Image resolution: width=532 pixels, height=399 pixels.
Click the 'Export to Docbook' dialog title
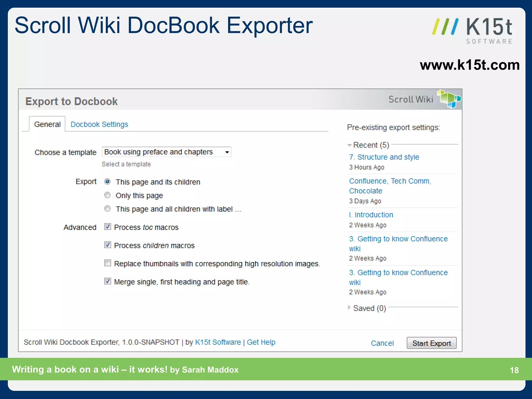[x=71, y=101]
